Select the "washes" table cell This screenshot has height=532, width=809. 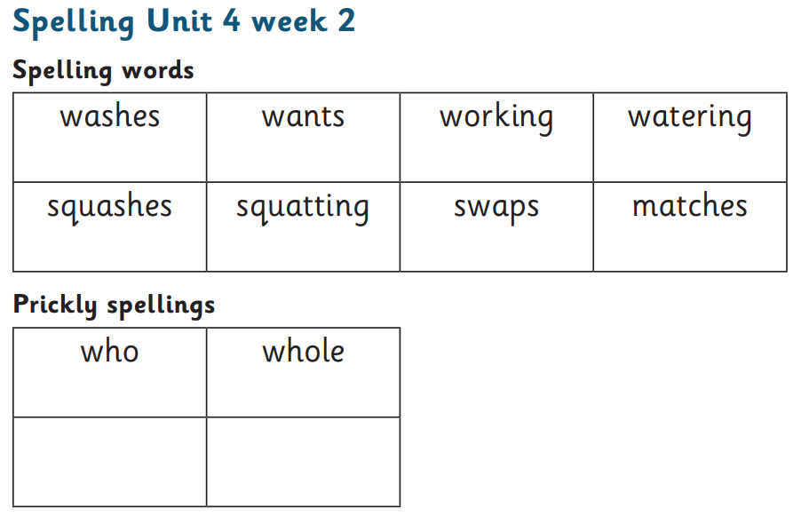(110, 137)
